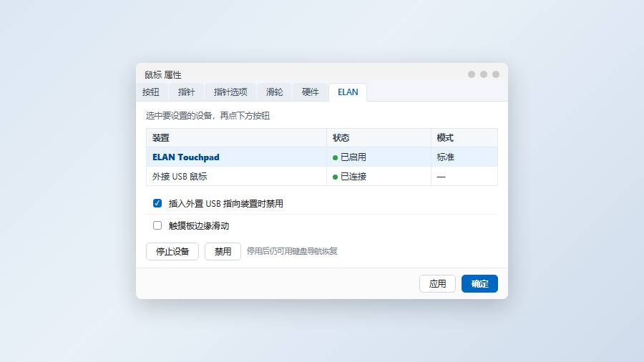Viewport: 644px width, 362px height.
Task: Open the 指针 tab
Action: point(186,92)
